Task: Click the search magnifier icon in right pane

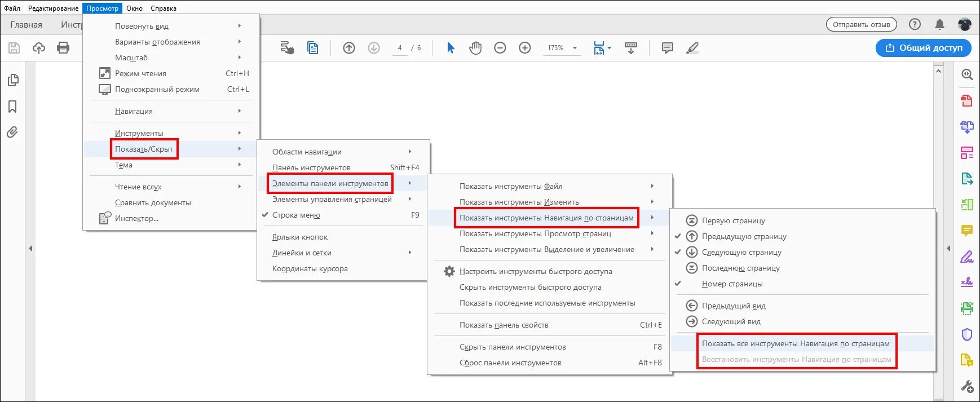Action: [967, 74]
